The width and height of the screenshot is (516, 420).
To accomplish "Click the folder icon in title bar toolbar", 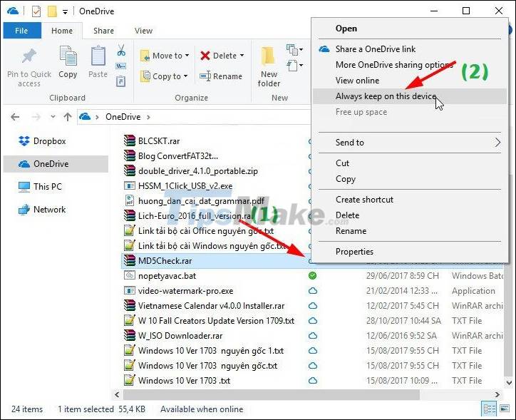I will click(52, 11).
